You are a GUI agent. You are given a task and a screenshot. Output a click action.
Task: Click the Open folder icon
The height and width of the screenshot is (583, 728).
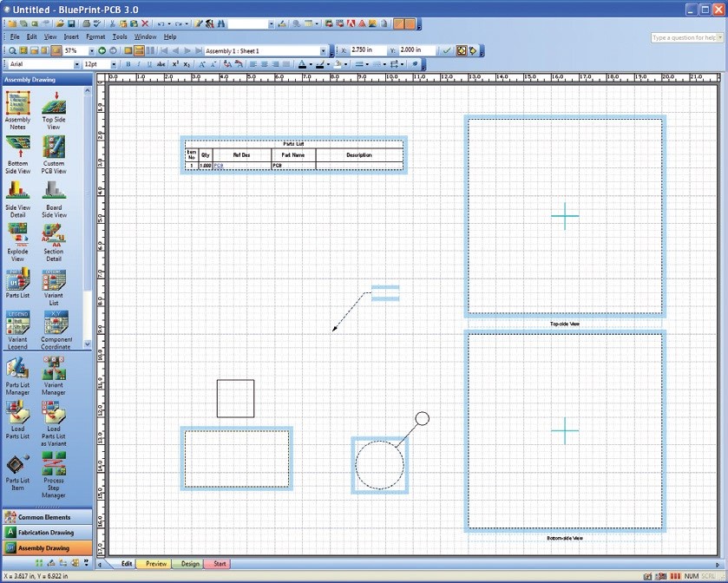[x=60, y=23]
